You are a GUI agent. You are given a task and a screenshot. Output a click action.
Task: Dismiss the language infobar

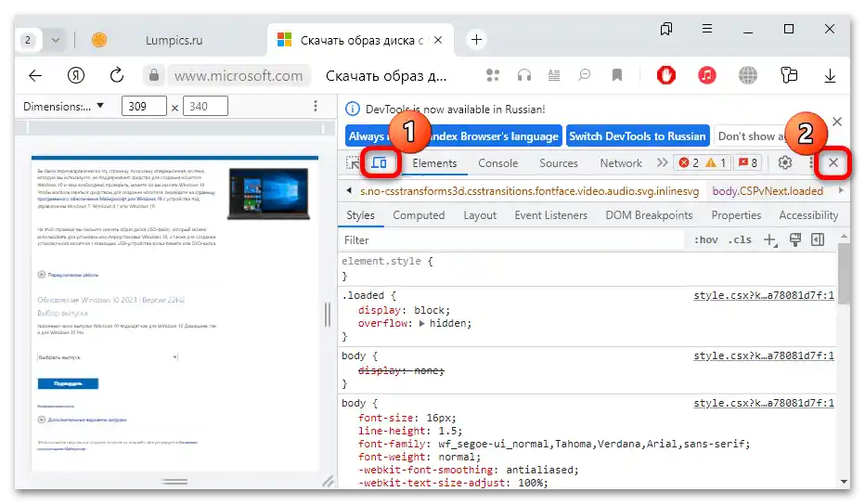tap(837, 122)
